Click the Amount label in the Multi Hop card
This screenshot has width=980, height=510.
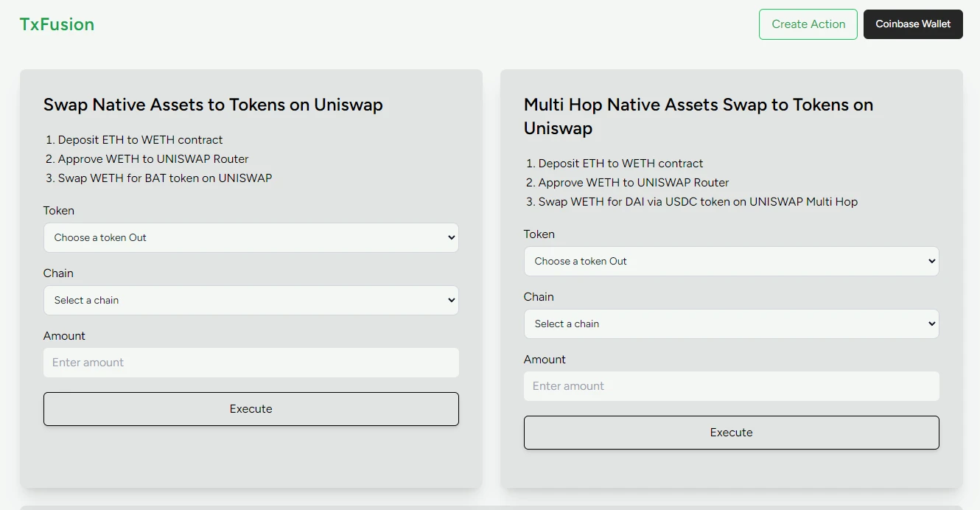tap(545, 360)
